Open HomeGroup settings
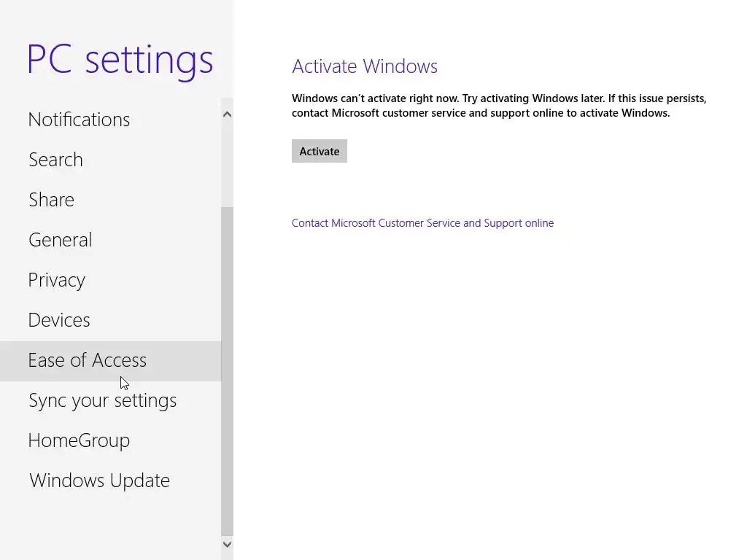Viewport: 747px width, 560px height. tap(111, 440)
